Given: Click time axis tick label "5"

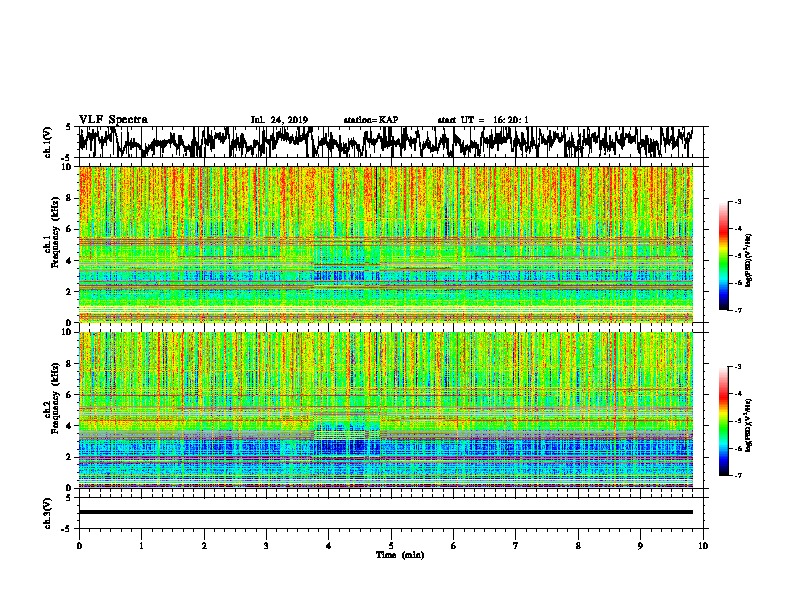Looking at the screenshot, I should tap(391, 546).
